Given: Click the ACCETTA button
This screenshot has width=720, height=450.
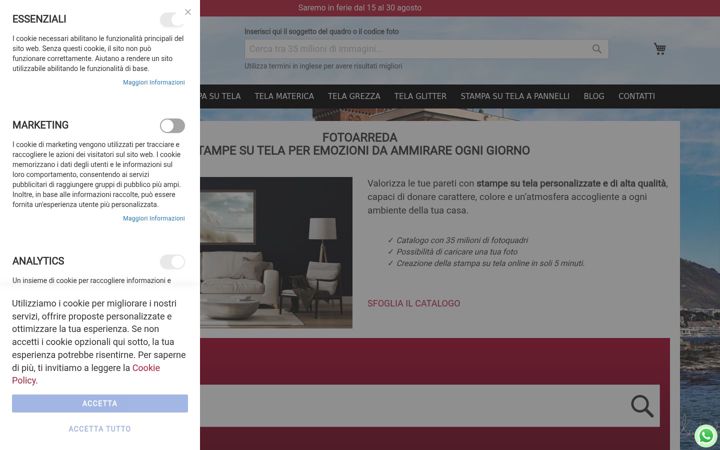Looking at the screenshot, I should pos(100,403).
